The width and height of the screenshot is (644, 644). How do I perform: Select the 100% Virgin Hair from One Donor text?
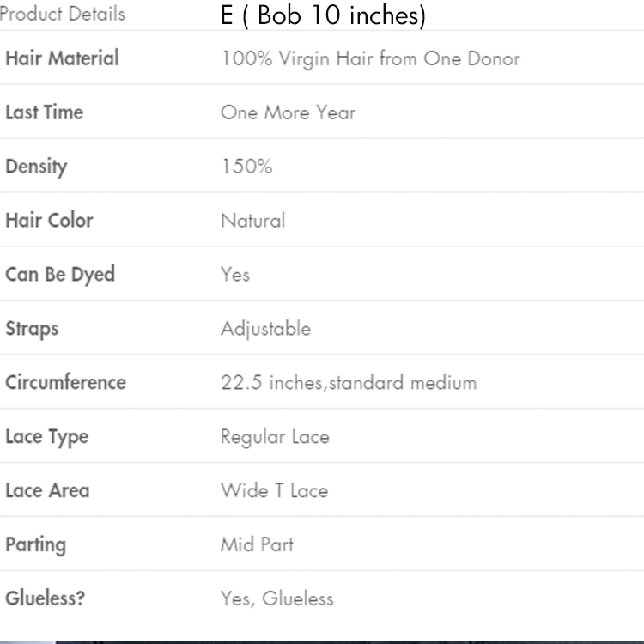click(370, 59)
